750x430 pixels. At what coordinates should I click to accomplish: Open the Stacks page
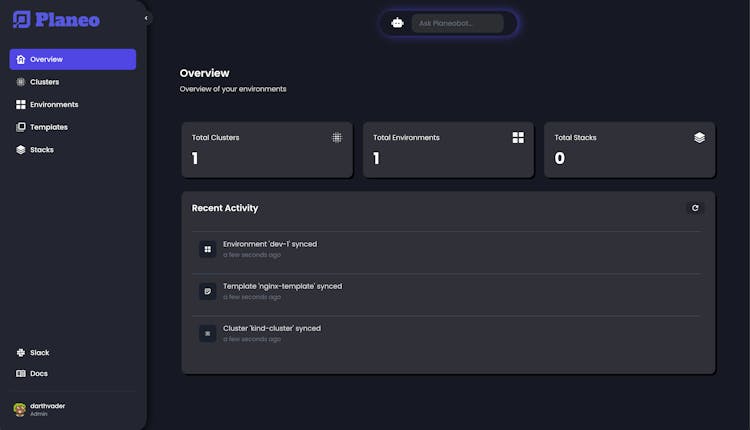(41, 150)
